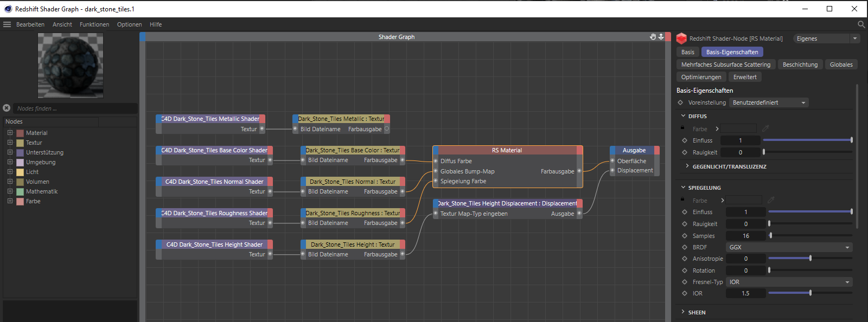Click the Spiegelung Farbe lock icon
Image resolution: width=868 pixels, height=322 pixels.
click(x=682, y=199)
